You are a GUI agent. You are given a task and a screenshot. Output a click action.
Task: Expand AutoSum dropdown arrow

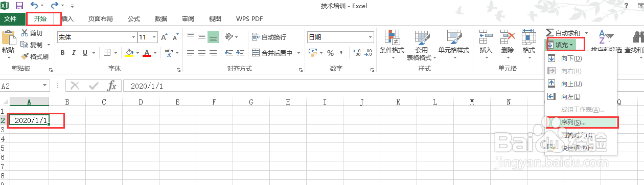click(x=587, y=33)
